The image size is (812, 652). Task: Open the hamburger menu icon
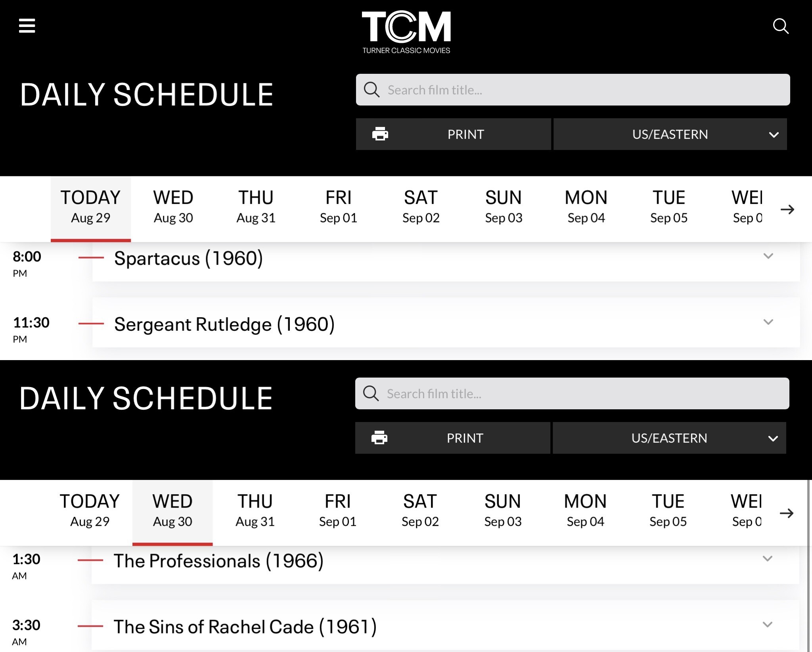27,26
